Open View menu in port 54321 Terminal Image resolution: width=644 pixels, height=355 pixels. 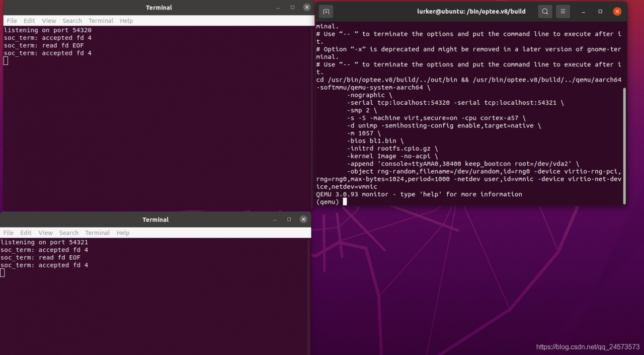click(x=45, y=233)
